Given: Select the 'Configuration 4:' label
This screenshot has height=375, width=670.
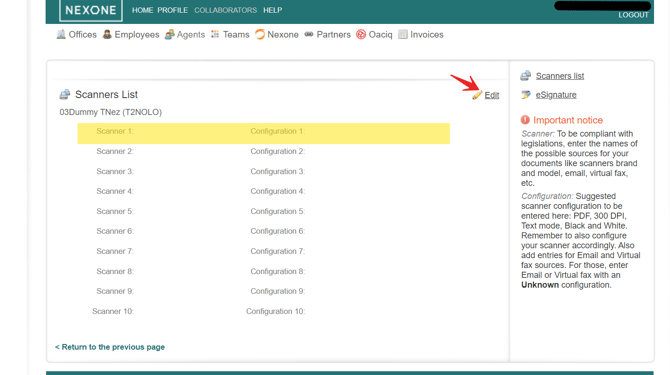Looking at the screenshot, I should click(277, 191).
